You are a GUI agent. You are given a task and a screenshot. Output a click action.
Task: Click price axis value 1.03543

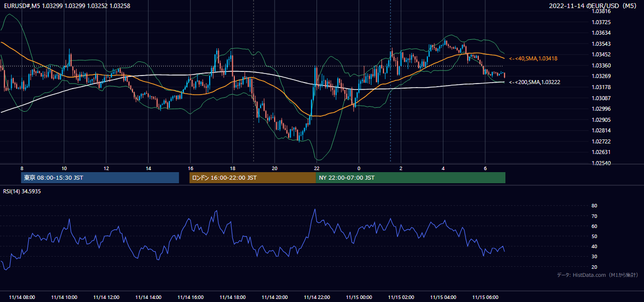point(601,44)
